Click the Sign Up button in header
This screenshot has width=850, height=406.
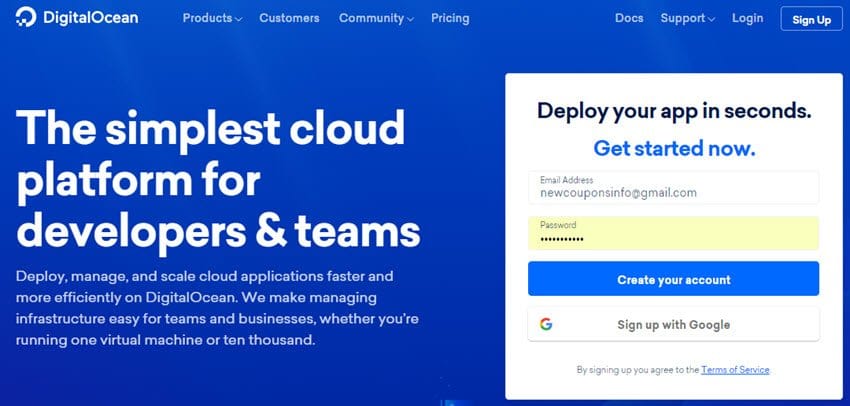pyautogui.click(x=812, y=19)
